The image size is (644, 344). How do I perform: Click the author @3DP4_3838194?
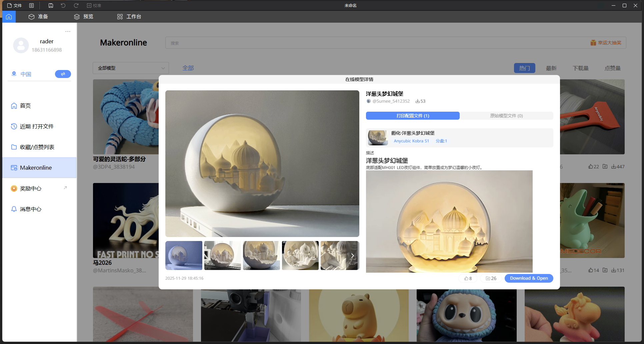click(x=114, y=167)
